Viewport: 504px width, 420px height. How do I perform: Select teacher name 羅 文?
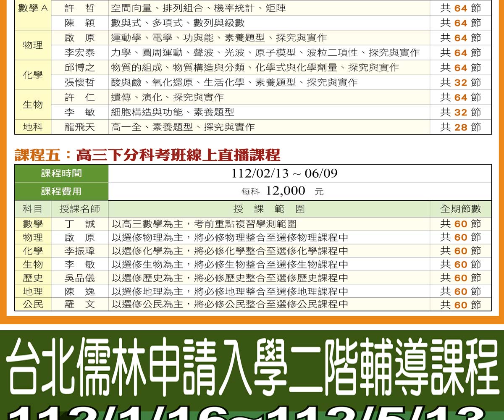click(80, 304)
